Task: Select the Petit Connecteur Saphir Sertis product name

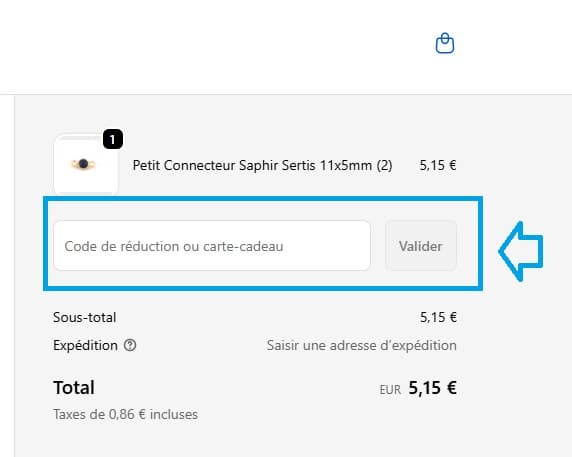Action: pyautogui.click(x=262, y=165)
